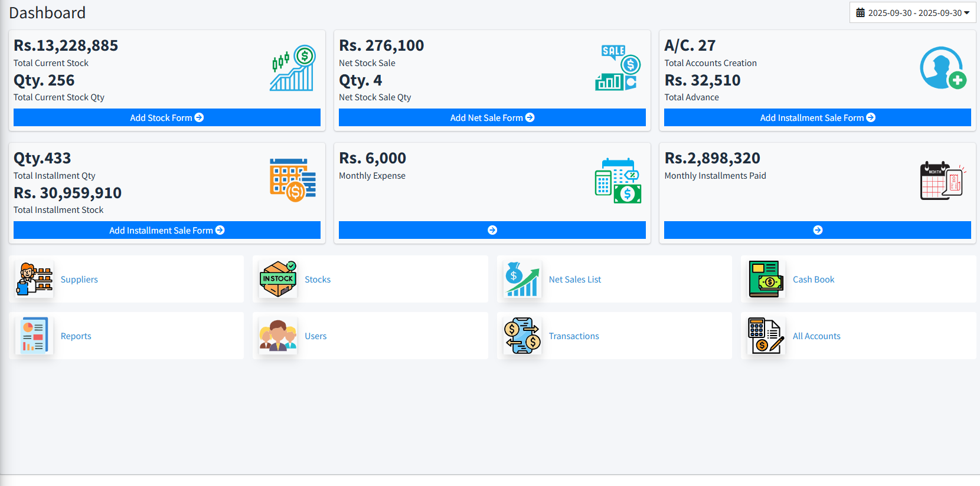Open the Transactions link
The image size is (980, 486).
[x=574, y=336]
